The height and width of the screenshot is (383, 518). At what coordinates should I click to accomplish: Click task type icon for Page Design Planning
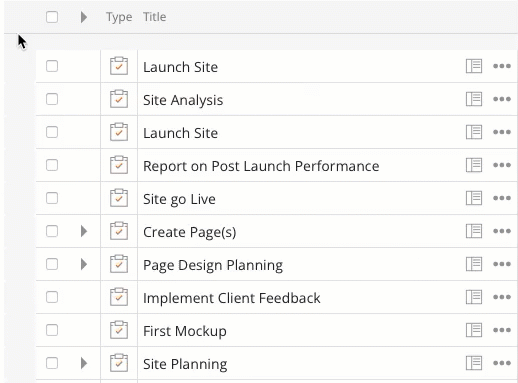119,264
